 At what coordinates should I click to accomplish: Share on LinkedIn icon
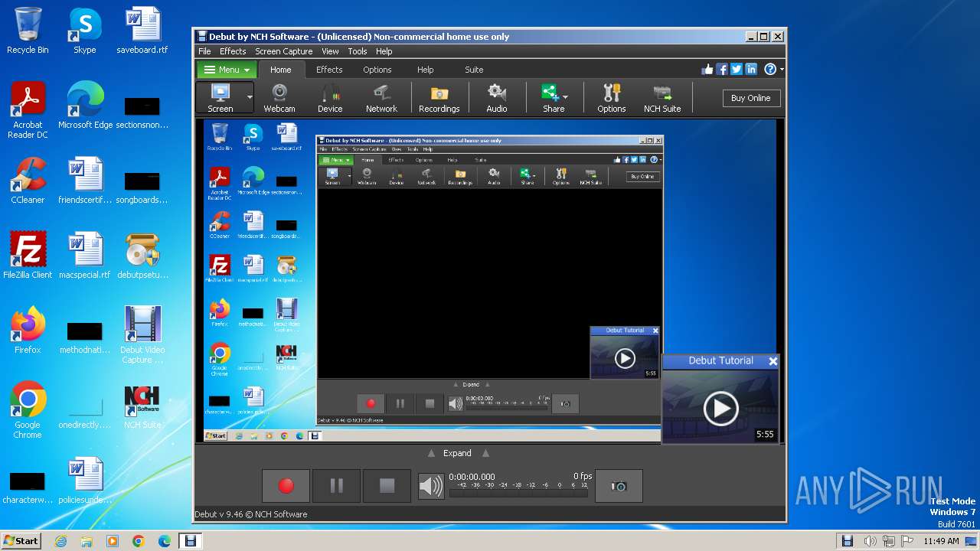751,70
